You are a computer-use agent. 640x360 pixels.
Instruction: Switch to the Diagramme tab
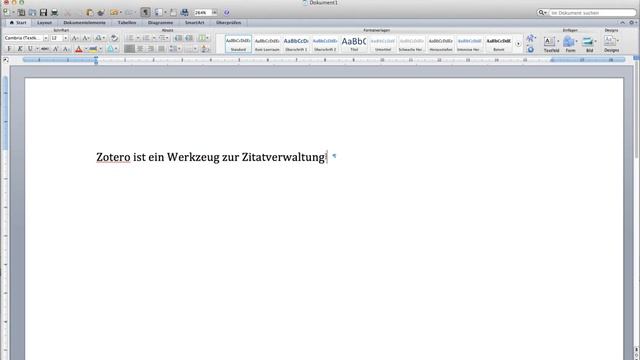[160, 22]
